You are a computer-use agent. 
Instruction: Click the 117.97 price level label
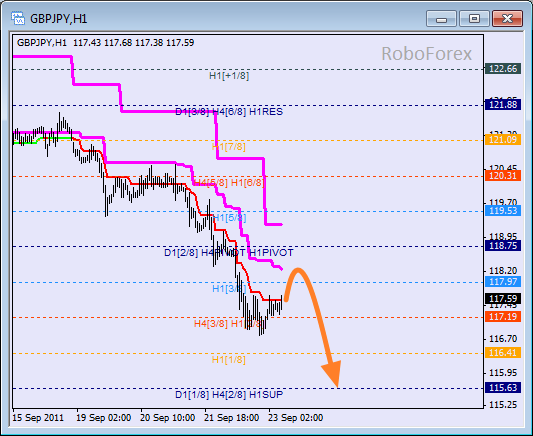coord(503,282)
